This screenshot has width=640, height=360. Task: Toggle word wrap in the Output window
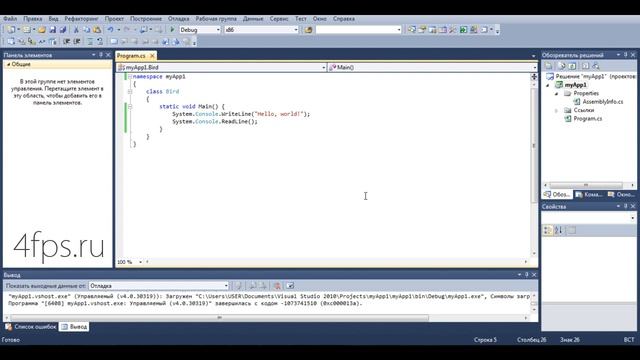point(290,286)
